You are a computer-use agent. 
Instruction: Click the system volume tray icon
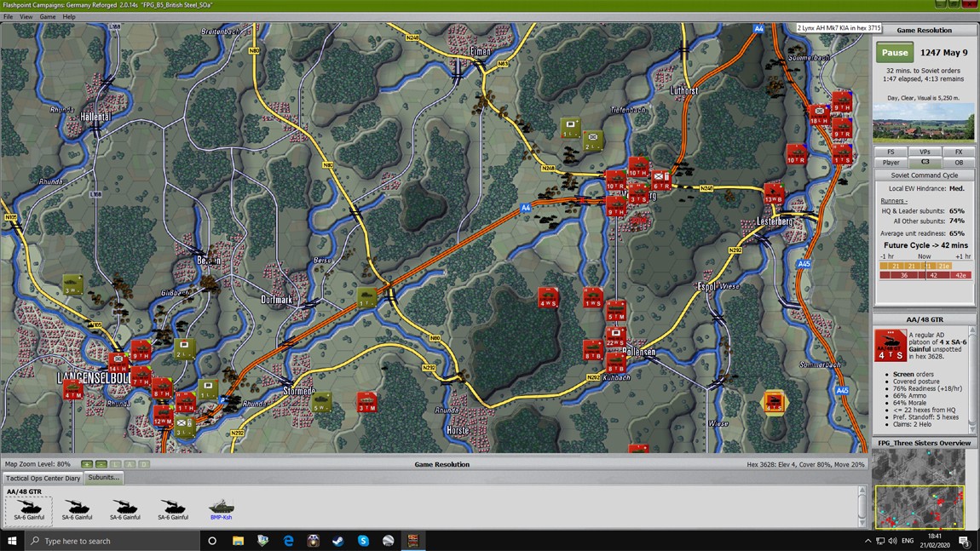[x=892, y=541]
